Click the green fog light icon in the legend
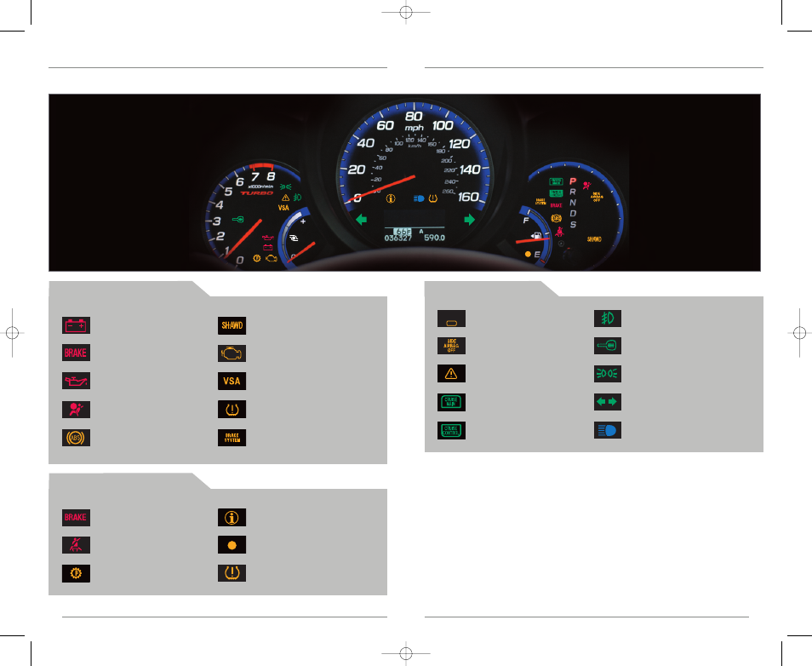Screen dimensions: 812x666 [x=608, y=319]
